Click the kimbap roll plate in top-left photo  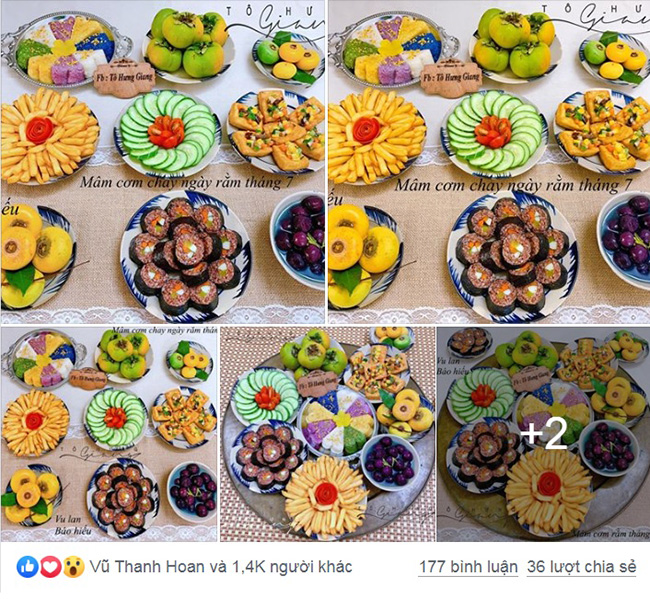[186, 256]
